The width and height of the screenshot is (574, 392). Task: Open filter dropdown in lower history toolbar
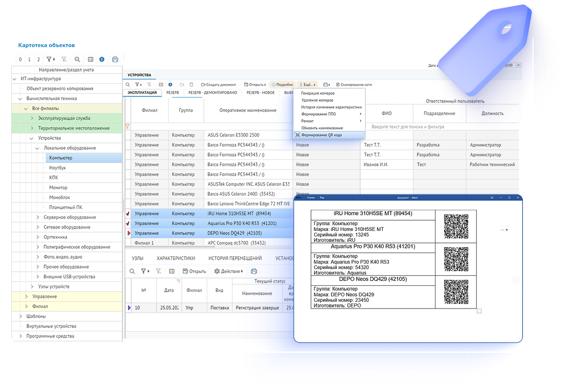(x=145, y=271)
